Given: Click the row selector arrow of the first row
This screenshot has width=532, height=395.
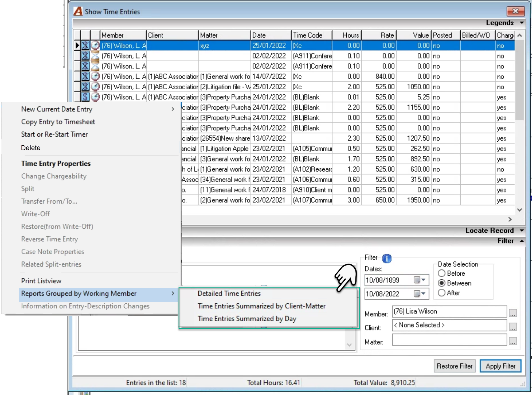Looking at the screenshot, I should click(x=77, y=46).
